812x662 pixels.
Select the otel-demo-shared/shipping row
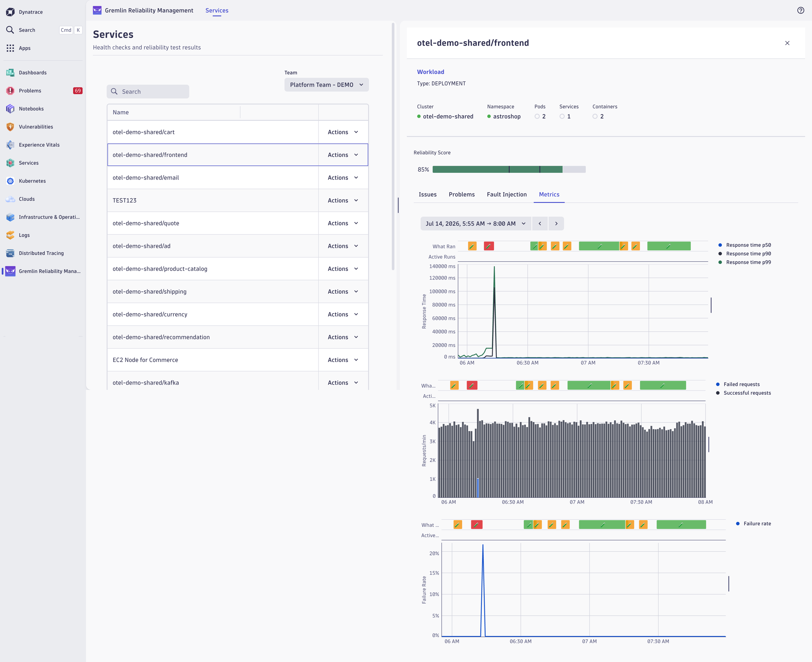(x=238, y=292)
